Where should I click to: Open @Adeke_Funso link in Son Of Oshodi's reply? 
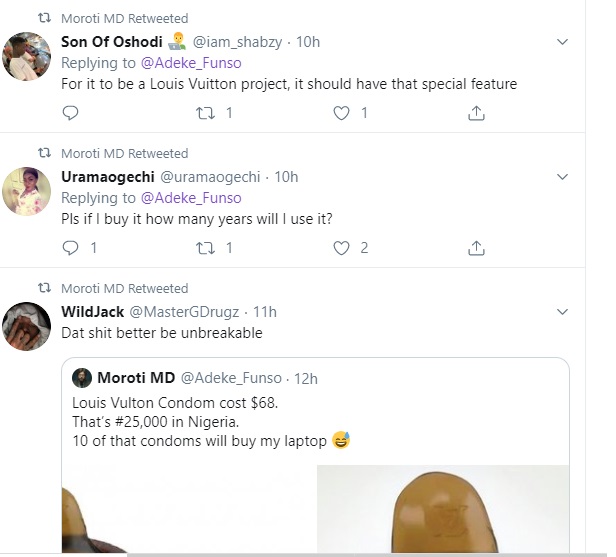click(195, 63)
